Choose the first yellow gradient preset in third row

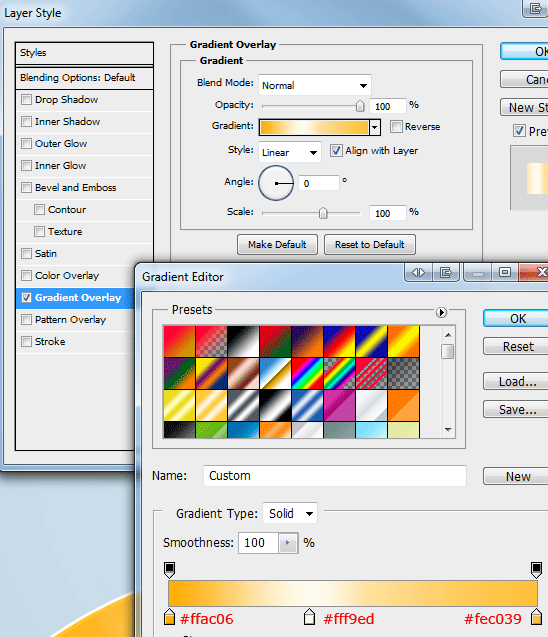point(179,405)
